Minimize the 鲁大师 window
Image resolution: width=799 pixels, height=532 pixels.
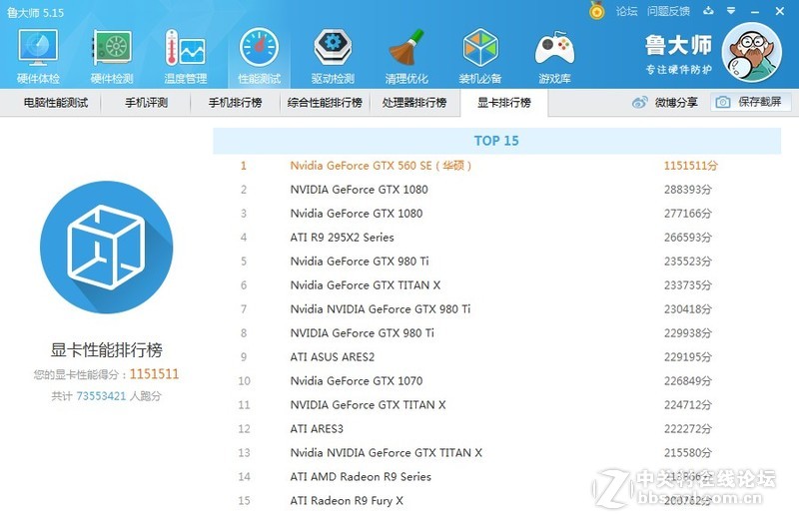coord(755,11)
